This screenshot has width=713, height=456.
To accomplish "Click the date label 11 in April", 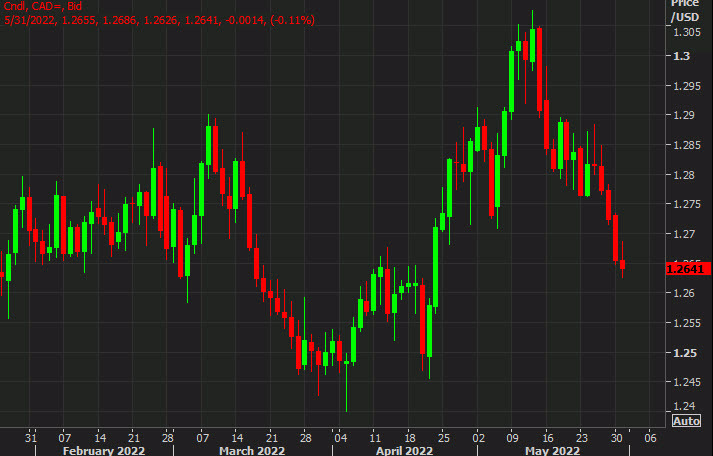I will (x=374, y=438).
